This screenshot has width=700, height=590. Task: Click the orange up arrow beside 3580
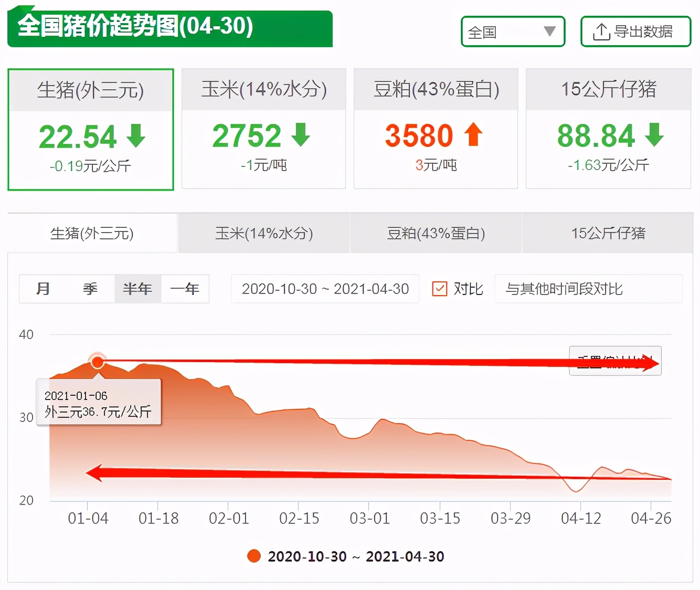[x=473, y=136]
